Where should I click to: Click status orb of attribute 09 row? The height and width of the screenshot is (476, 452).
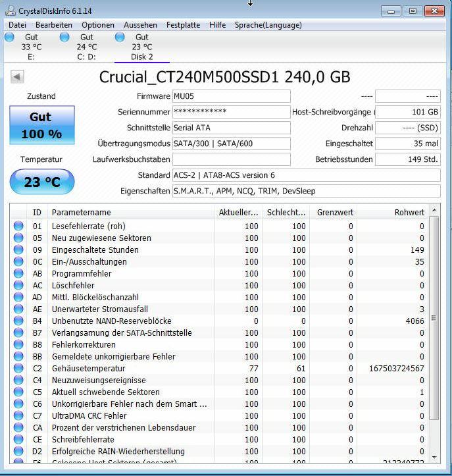(x=18, y=250)
